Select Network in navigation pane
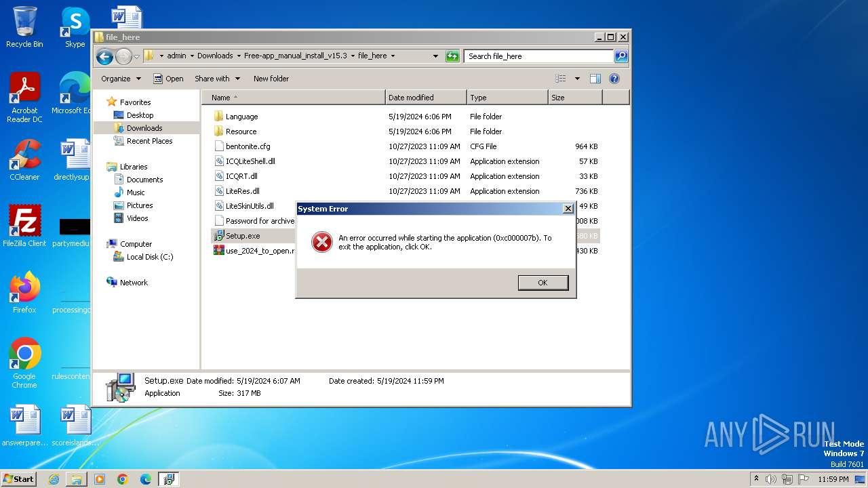 tap(134, 283)
